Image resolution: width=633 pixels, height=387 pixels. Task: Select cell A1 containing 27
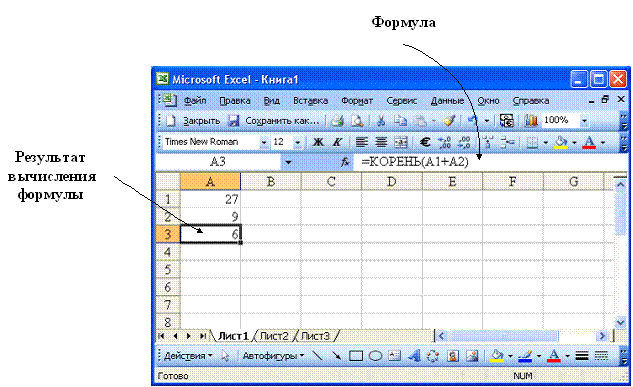[210, 199]
